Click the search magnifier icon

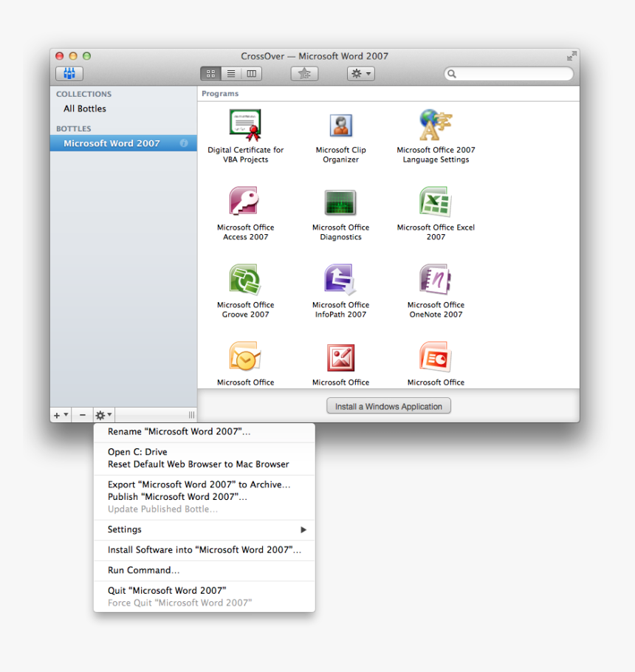[452, 74]
